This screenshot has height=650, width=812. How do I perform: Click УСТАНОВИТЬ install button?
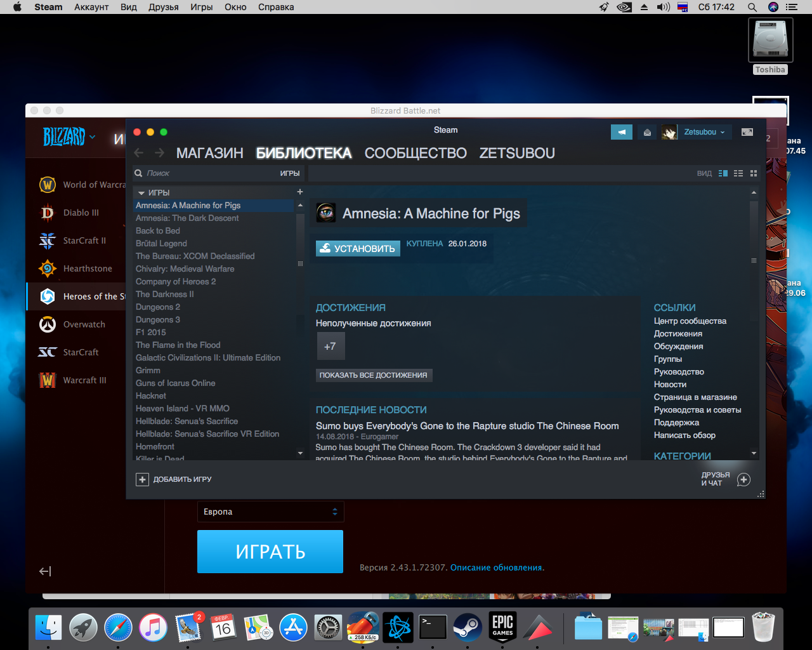tap(358, 248)
